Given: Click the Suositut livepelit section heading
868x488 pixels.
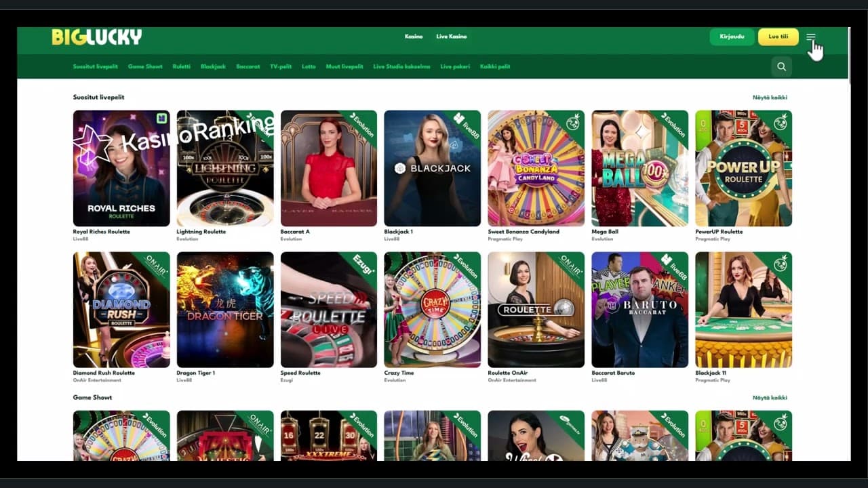Looking at the screenshot, I should (99, 98).
